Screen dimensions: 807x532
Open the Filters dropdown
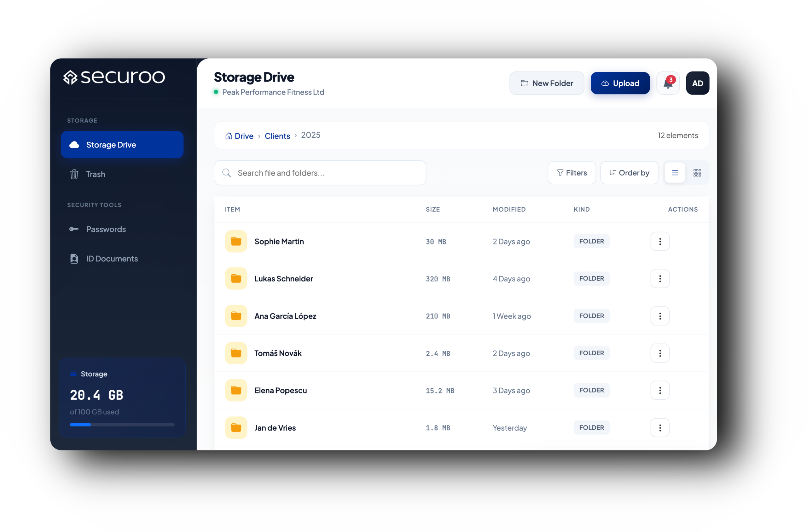click(x=572, y=173)
